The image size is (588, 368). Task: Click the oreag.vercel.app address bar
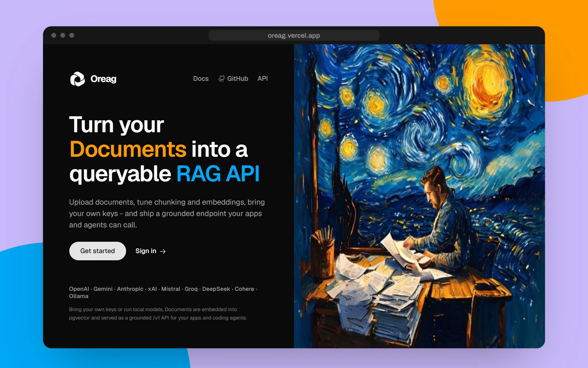tap(294, 35)
